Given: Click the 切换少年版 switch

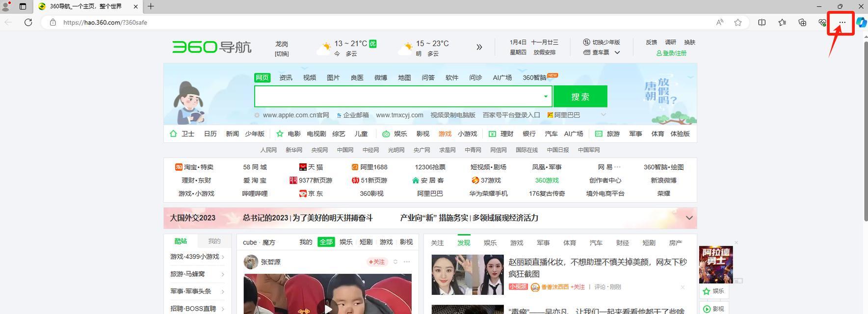Looking at the screenshot, I should tap(602, 42).
